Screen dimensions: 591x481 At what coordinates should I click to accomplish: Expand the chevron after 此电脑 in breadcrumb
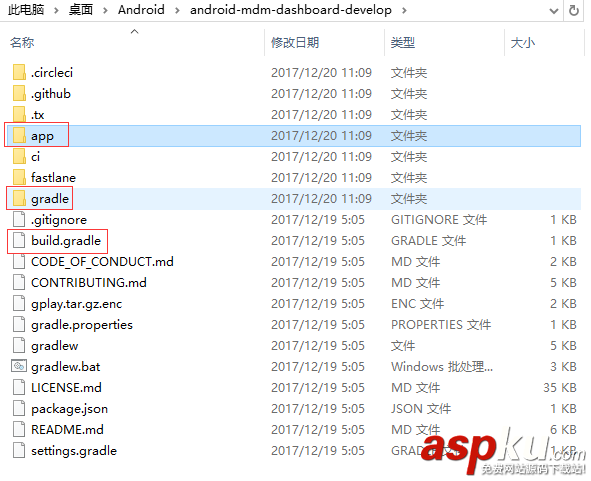pos(56,10)
